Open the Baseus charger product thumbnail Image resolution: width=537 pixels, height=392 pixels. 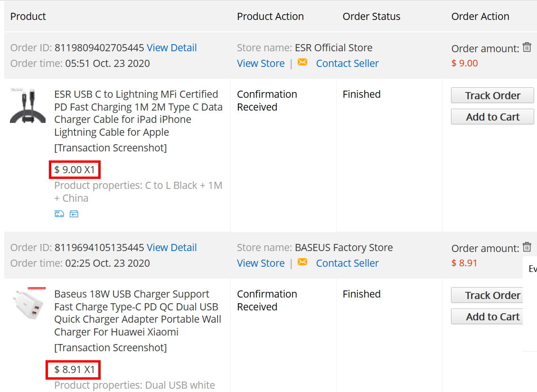(x=28, y=305)
